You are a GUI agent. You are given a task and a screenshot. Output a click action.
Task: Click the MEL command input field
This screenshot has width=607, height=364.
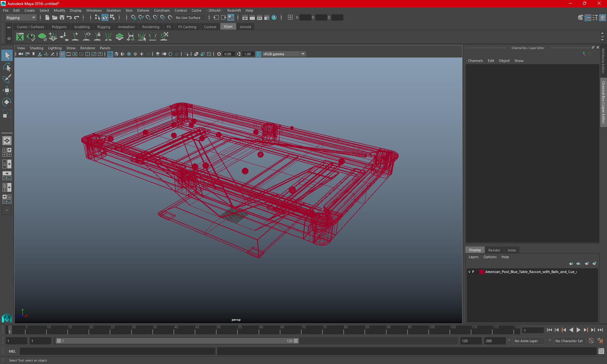pos(117,351)
